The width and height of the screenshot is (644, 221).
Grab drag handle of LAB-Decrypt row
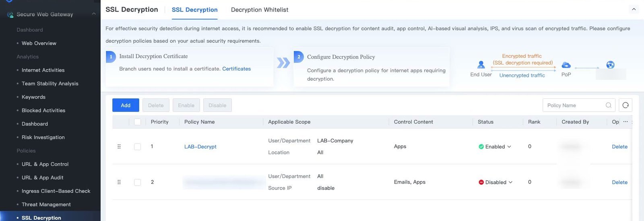119,146
